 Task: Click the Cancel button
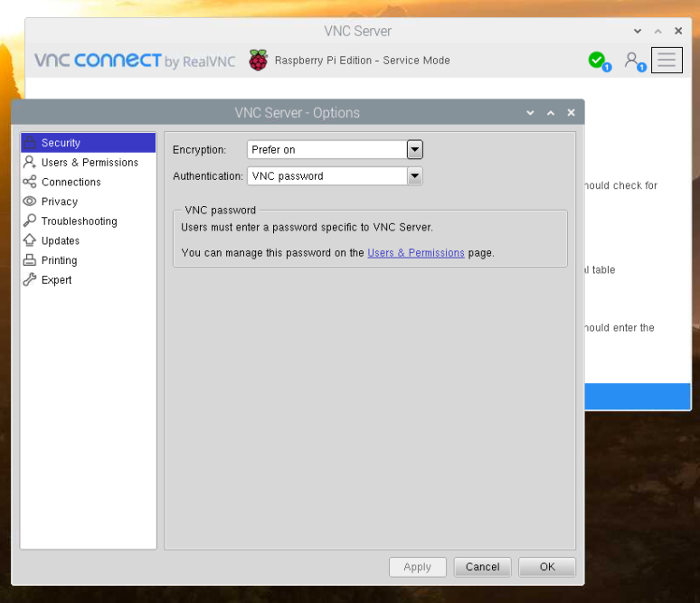(483, 567)
